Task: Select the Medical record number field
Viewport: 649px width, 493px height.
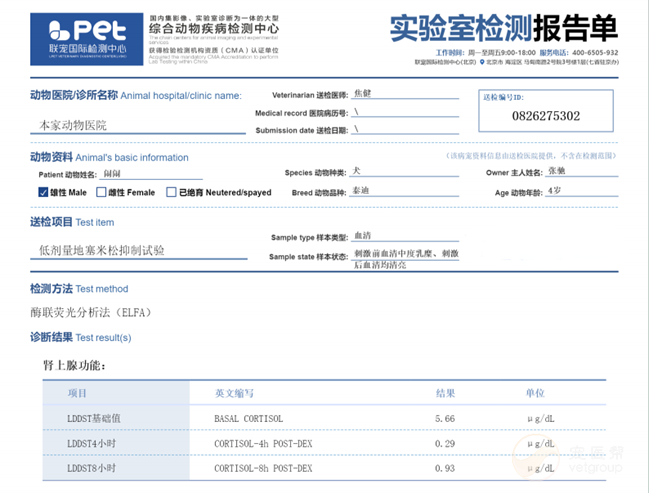Action: coord(402,113)
